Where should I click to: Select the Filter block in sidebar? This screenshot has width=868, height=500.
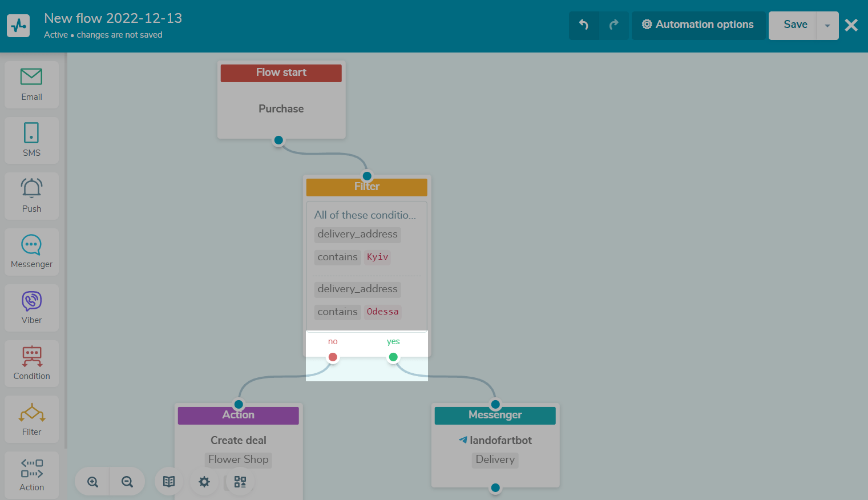[x=31, y=419]
